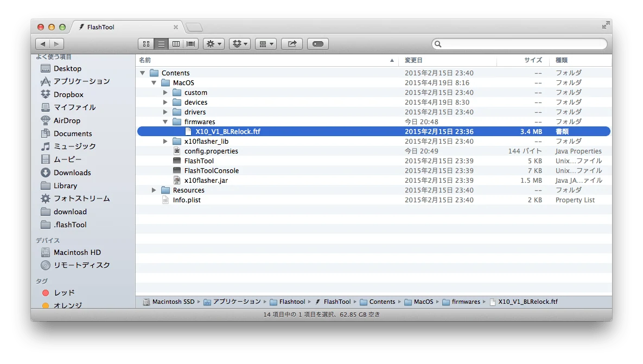The height and width of the screenshot is (364, 643).
Task: Click the Finder search field
Action: 519,44
